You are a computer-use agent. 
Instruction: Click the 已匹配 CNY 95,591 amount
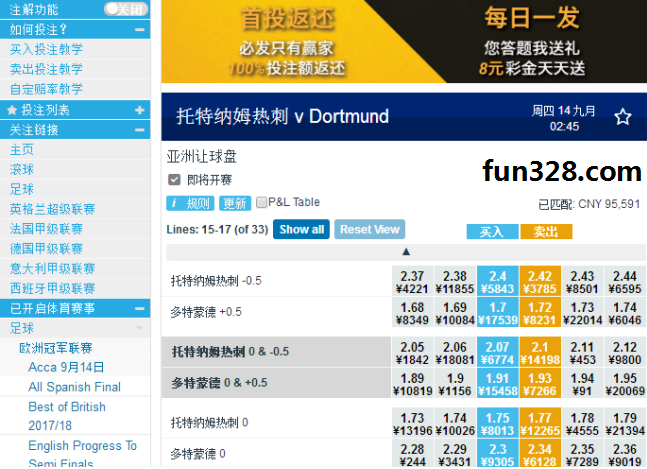pyautogui.click(x=589, y=204)
